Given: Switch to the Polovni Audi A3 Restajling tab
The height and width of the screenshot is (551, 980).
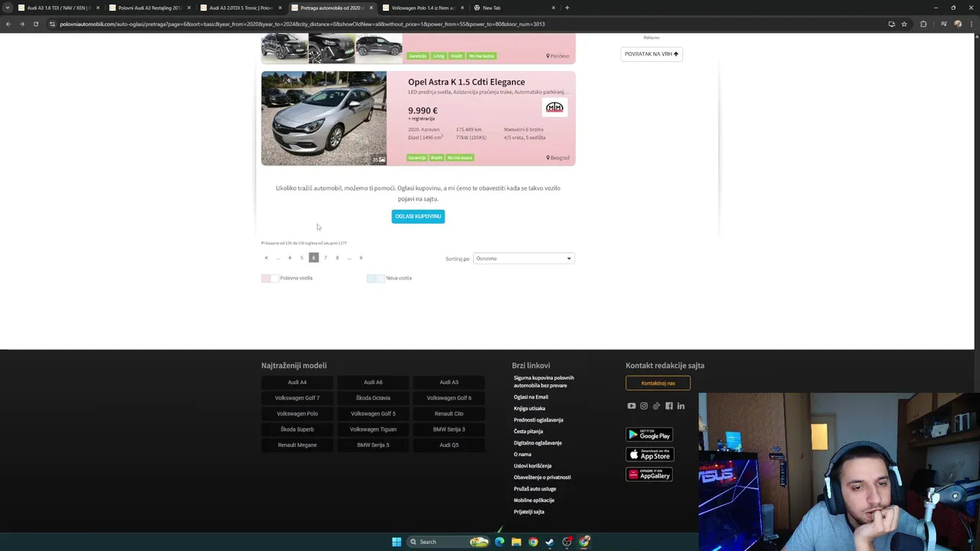Looking at the screenshot, I should (x=149, y=8).
